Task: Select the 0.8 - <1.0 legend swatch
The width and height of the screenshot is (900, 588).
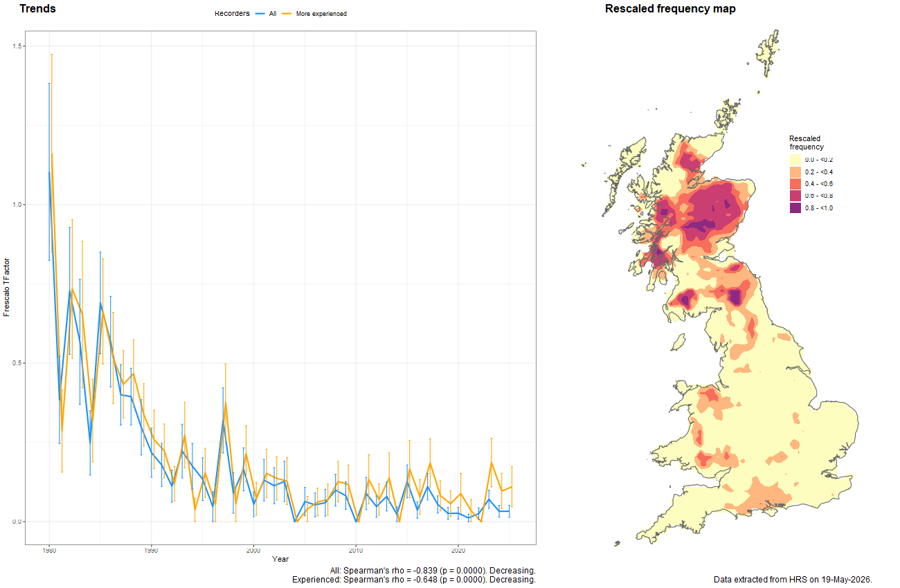Action: (795, 208)
